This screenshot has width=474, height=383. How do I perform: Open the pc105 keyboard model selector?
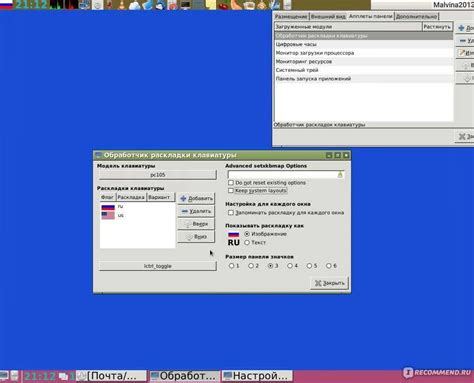(158, 175)
